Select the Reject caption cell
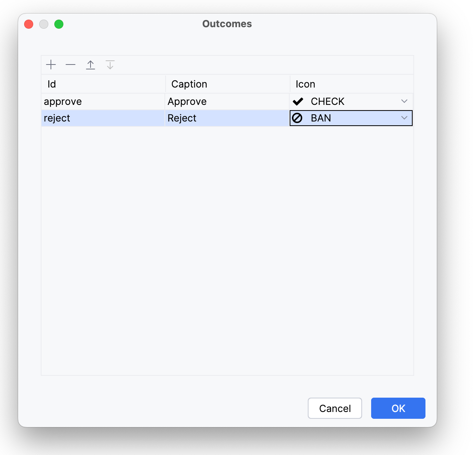The height and width of the screenshot is (455, 476). [182, 118]
